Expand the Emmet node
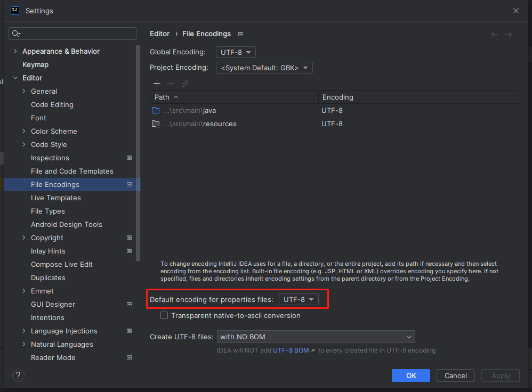 coord(24,291)
